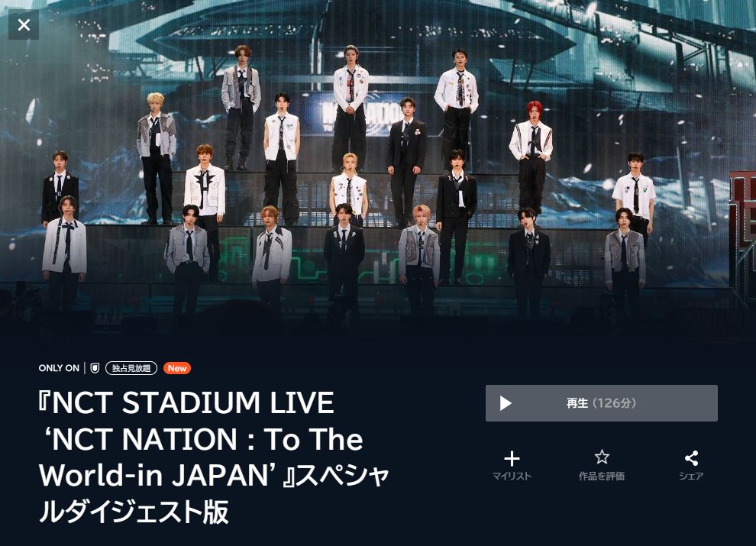Image resolution: width=756 pixels, height=546 pixels.
Task: Click the 独占見放題 badge
Action: [131, 368]
